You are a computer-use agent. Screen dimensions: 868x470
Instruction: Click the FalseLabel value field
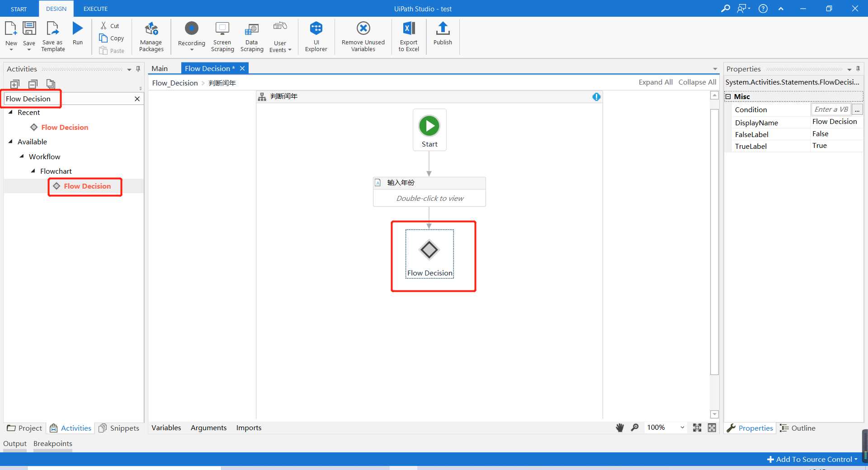(836, 134)
